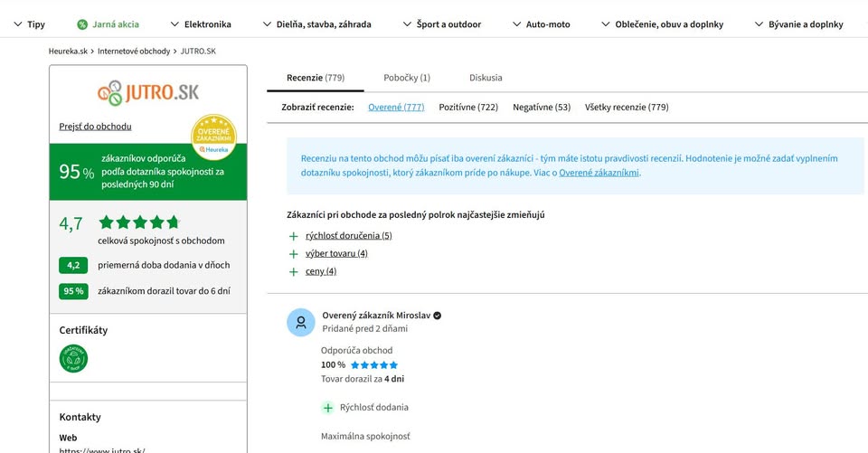Viewport: 868px width, 453px height.
Task: Click the Kontakty section heading
Action: coord(80,417)
